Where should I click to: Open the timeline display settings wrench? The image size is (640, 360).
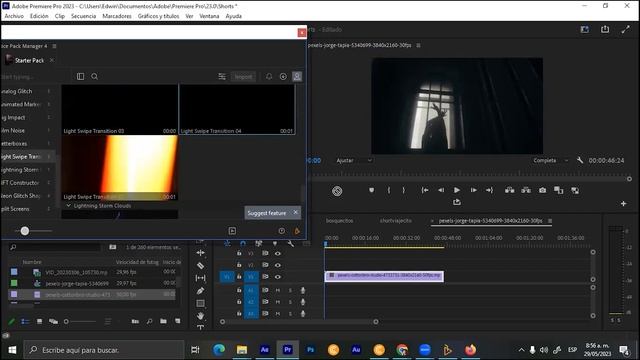[291, 244]
